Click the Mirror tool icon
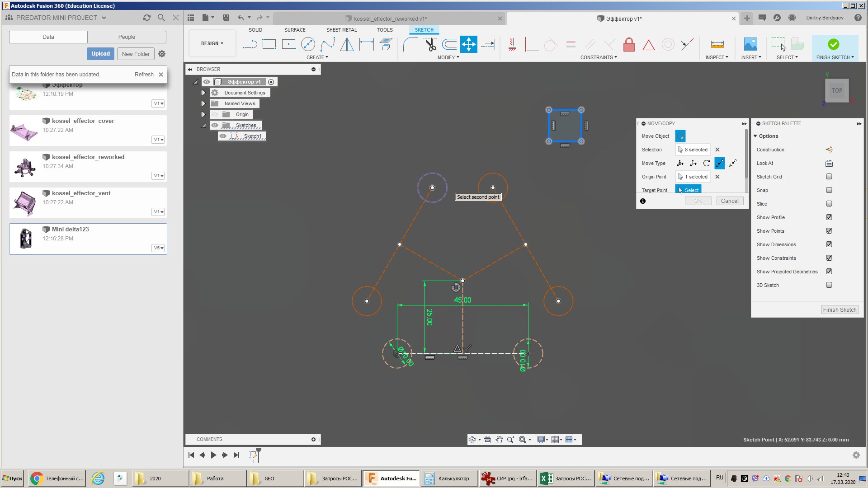868x488 pixels. click(347, 44)
